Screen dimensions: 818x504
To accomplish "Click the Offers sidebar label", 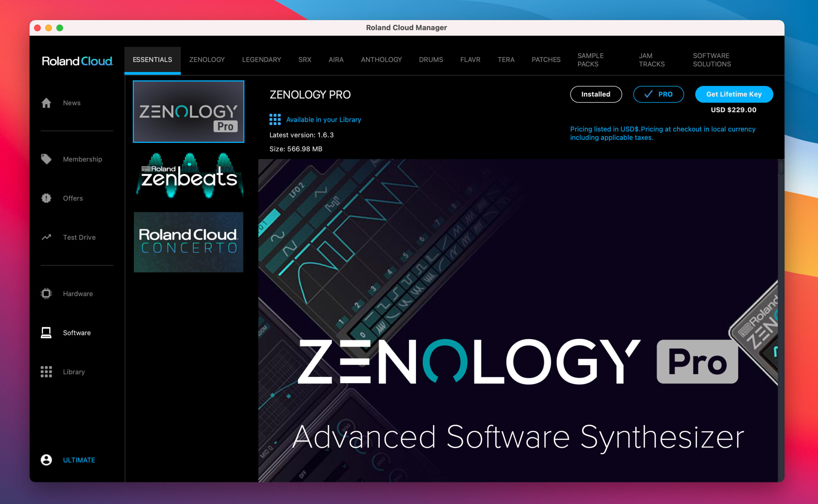I will [x=73, y=198].
